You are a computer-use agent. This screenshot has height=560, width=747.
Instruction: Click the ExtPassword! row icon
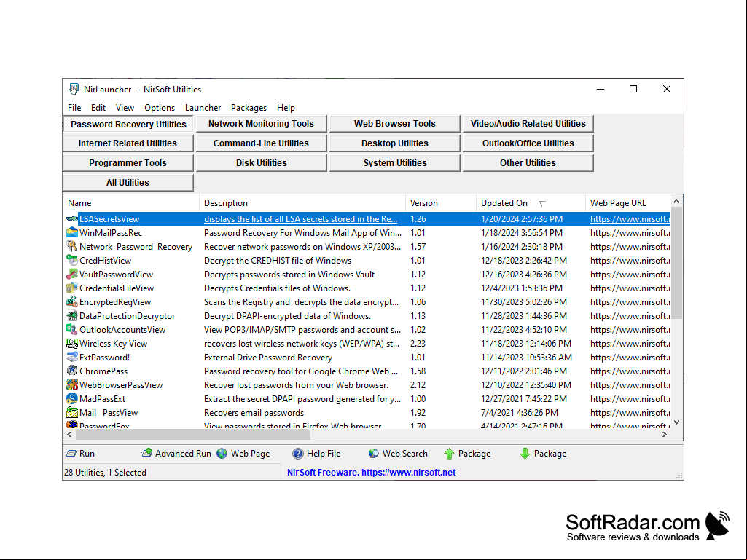pyautogui.click(x=72, y=357)
